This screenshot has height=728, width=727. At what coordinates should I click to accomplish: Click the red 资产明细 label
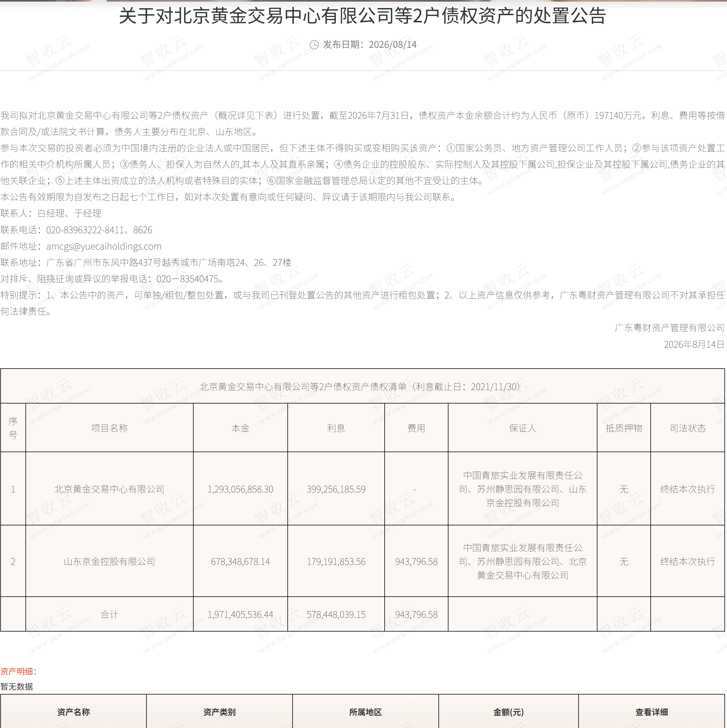19,671
